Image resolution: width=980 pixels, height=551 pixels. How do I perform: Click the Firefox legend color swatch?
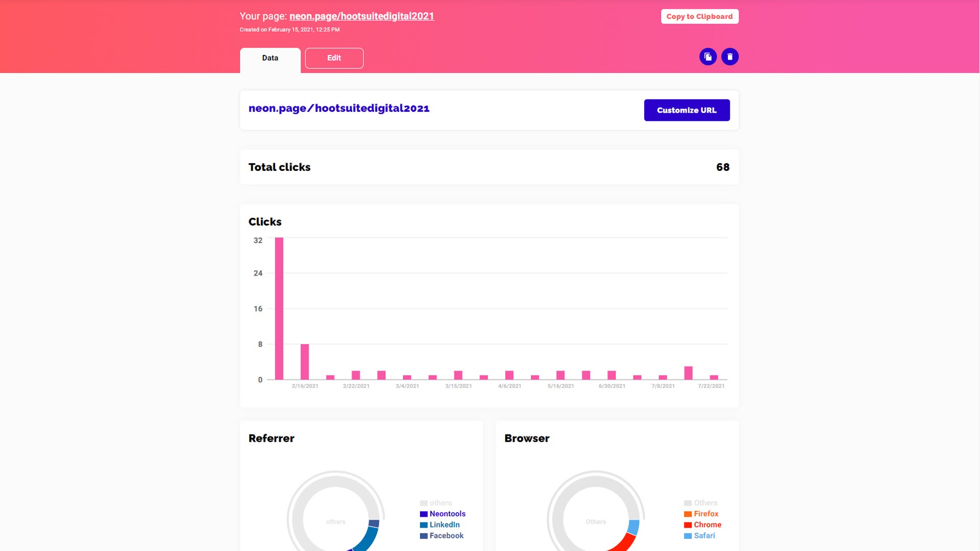[x=688, y=514]
